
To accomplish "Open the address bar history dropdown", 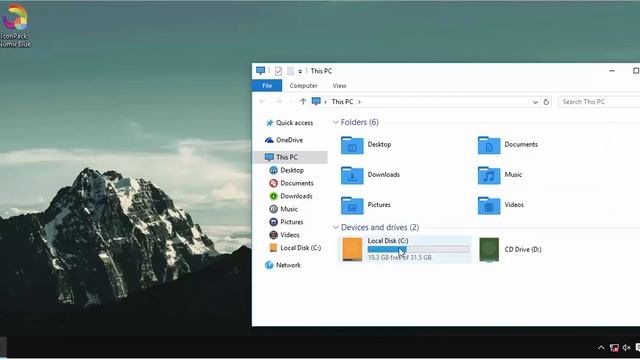I will click(535, 102).
